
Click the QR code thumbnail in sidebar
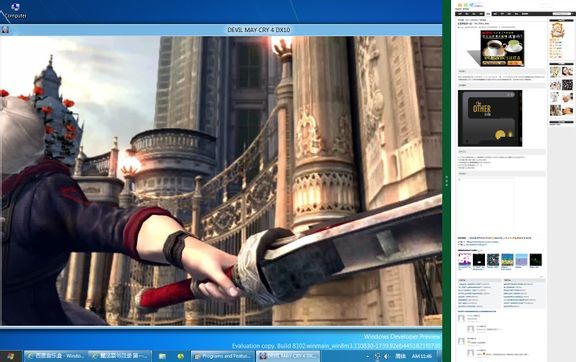[x=567, y=85]
